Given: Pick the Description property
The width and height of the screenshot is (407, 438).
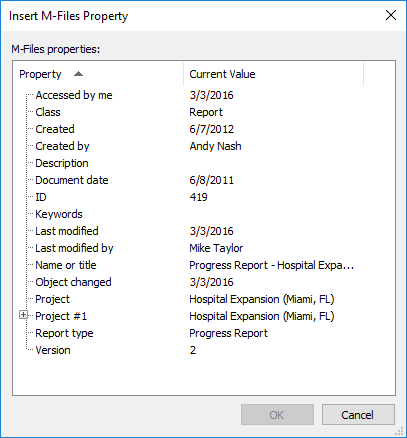Looking at the screenshot, I should pyautogui.click(x=62, y=163).
